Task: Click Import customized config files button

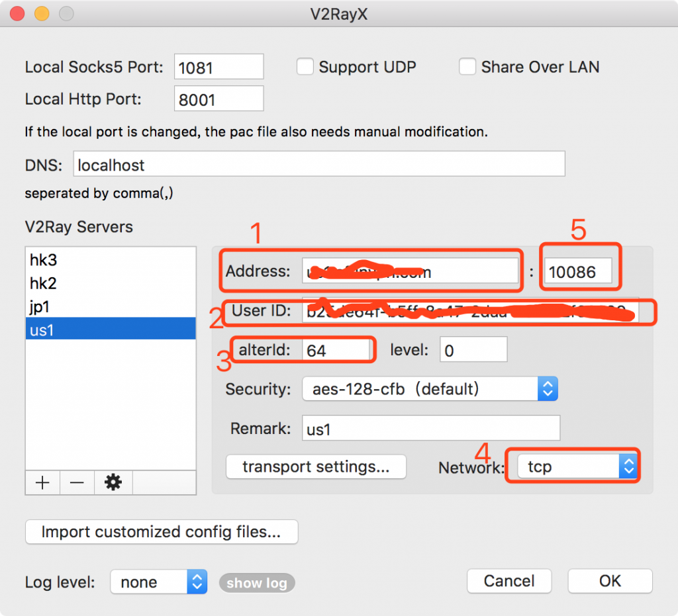Action: click(x=162, y=532)
